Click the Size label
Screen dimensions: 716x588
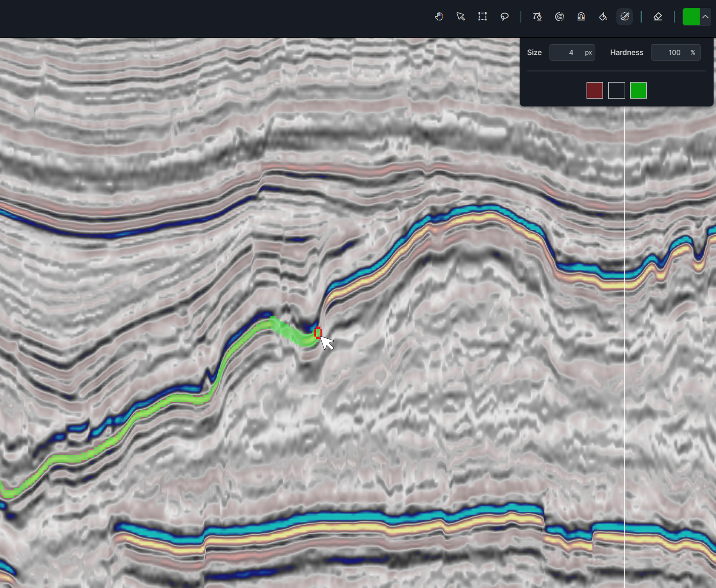534,52
